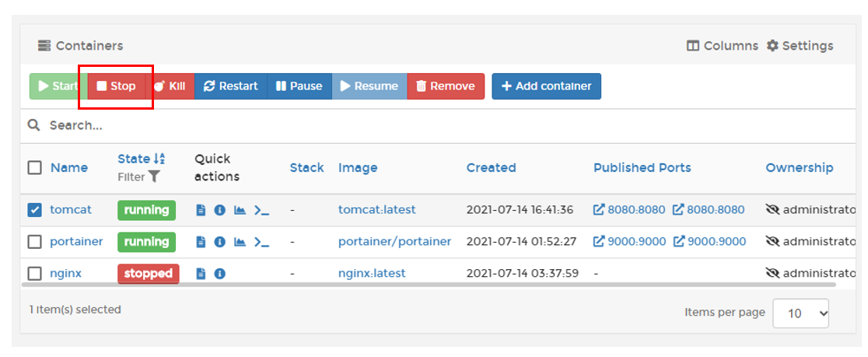Pause the selected container

(299, 86)
